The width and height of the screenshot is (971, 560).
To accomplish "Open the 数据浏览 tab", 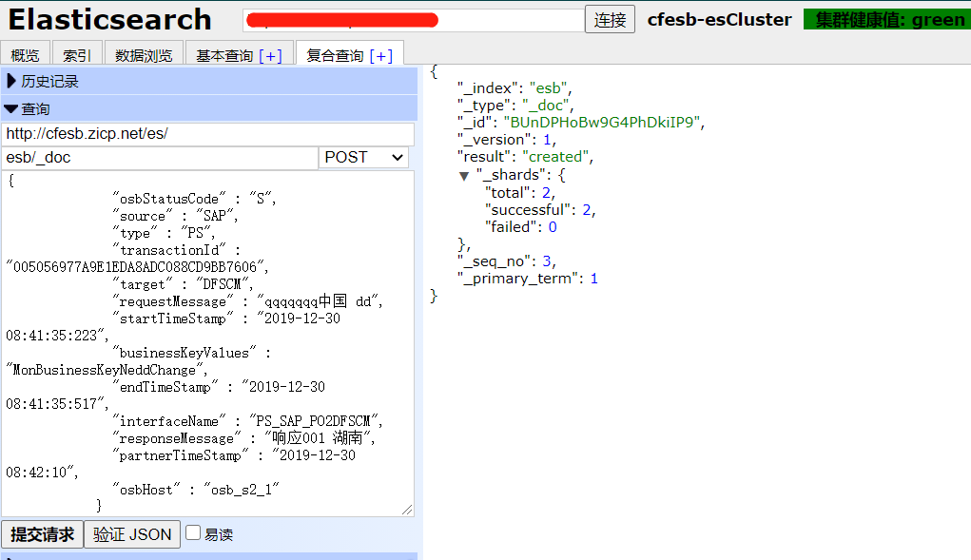I will [144, 55].
